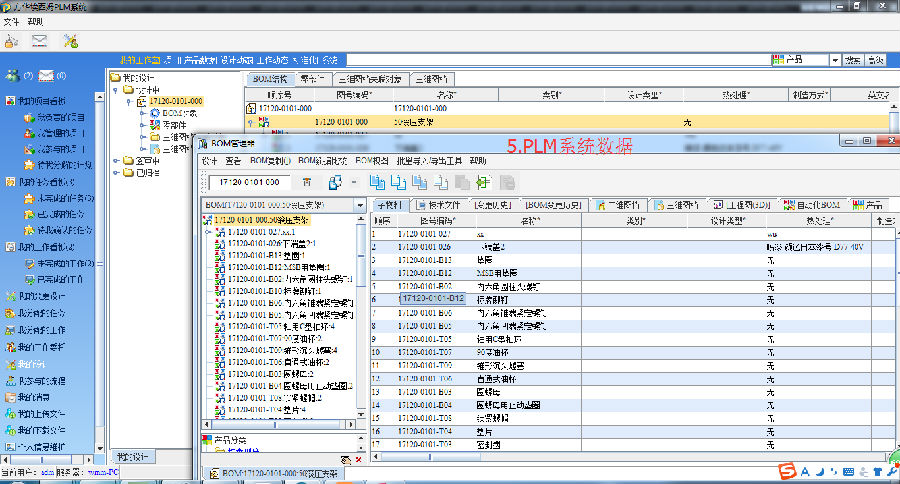This screenshot has height=484, width=900.
Task: Expand the 17120-0101-027 node in BOM tree
Action: tap(208, 232)
